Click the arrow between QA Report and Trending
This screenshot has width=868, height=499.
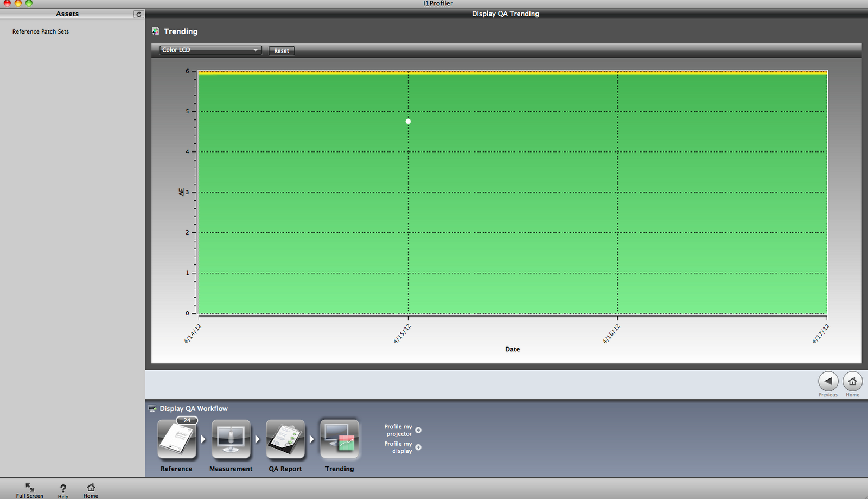(x=312, y=439)
